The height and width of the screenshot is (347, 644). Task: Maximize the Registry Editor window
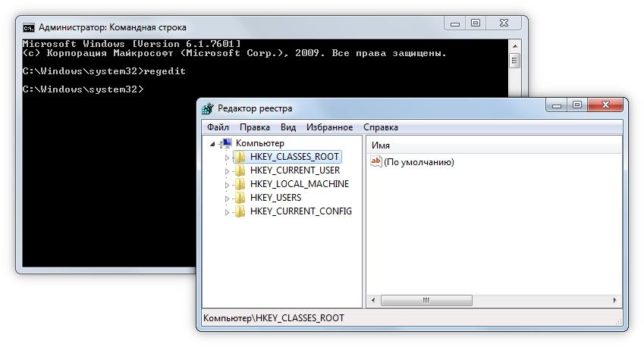tap(577, 106)
